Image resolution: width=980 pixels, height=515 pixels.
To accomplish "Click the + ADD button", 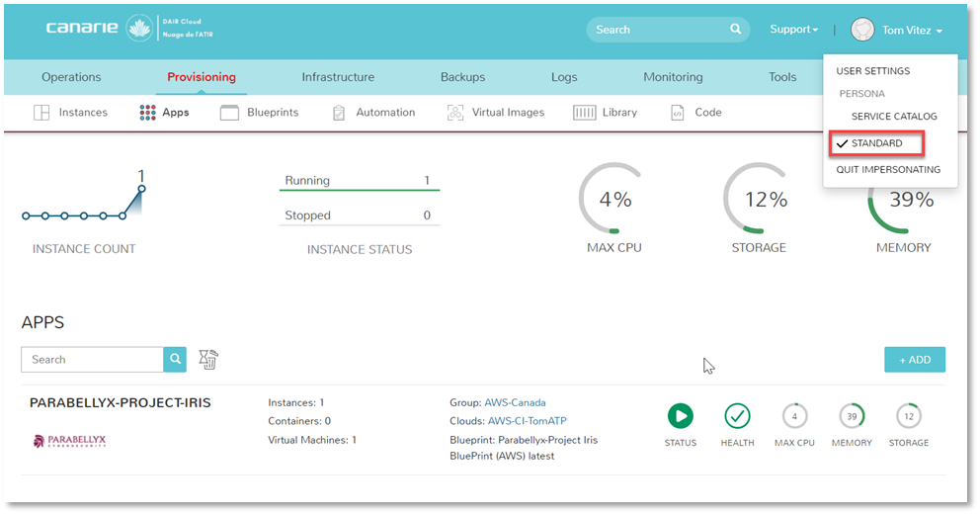I will click(914, 360).
